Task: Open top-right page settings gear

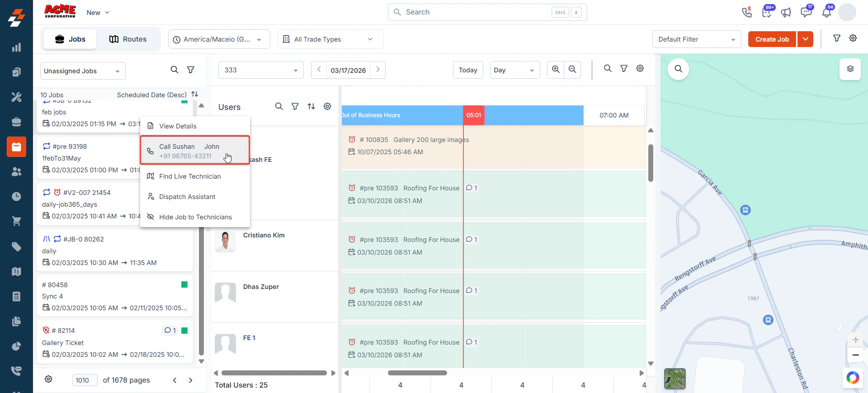Action: click(853, 38)
